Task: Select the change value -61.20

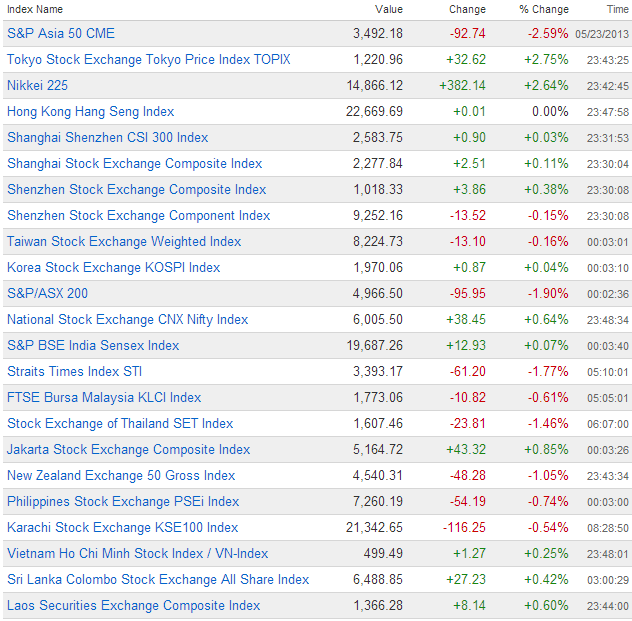Action: point(468,372)
